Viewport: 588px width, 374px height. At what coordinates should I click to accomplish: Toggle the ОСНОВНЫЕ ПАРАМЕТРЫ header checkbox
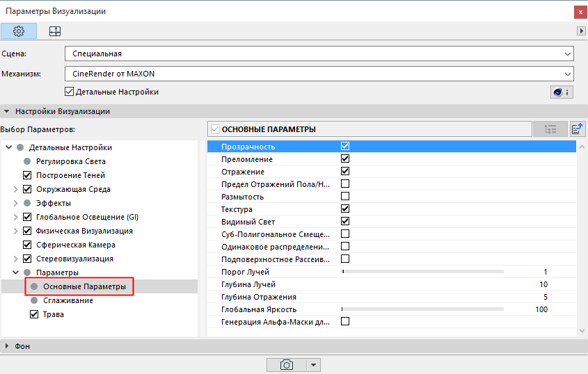coord(215,129)
